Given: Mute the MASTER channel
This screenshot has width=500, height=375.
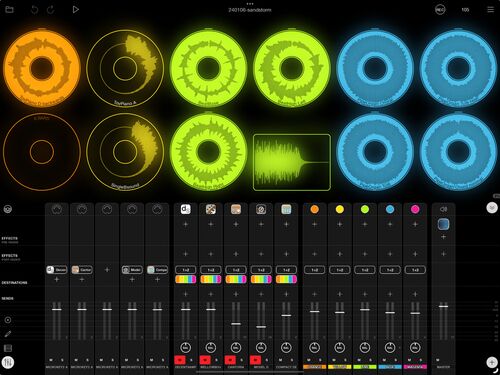Looking at the screenshot, I should click(438, 360).
